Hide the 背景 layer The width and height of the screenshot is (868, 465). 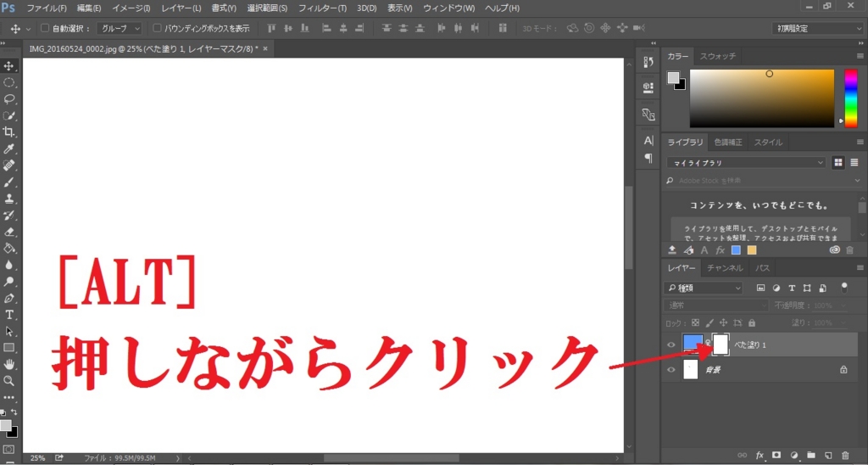pos(671,370)
